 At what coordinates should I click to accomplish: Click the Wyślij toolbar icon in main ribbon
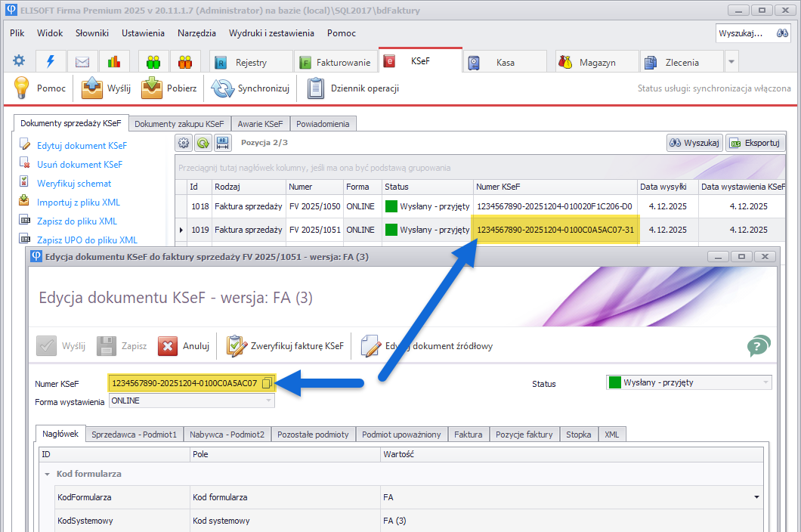pos(91,88)
